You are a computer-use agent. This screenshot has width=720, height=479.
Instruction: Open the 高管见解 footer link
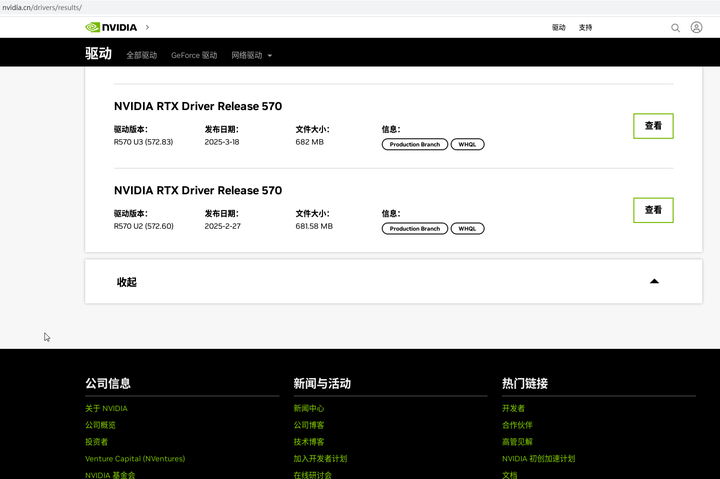click(517, 442)
